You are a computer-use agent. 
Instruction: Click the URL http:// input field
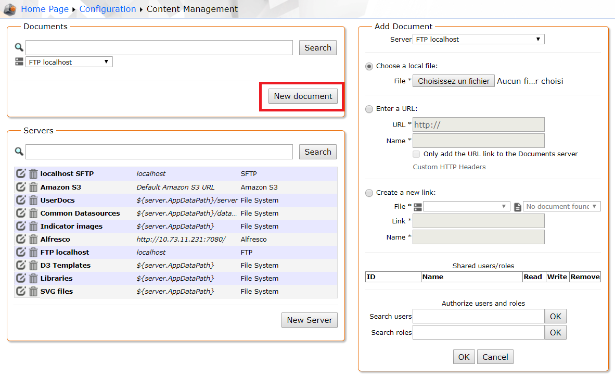479,125
